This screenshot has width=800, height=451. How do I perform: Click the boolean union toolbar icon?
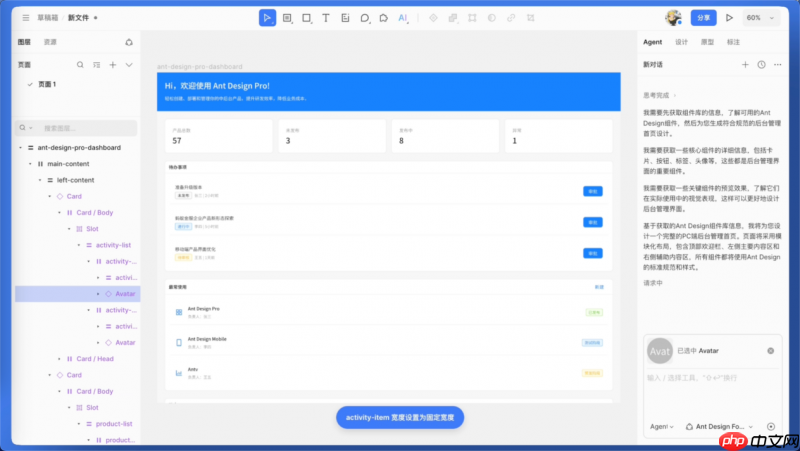click(453, 18)
